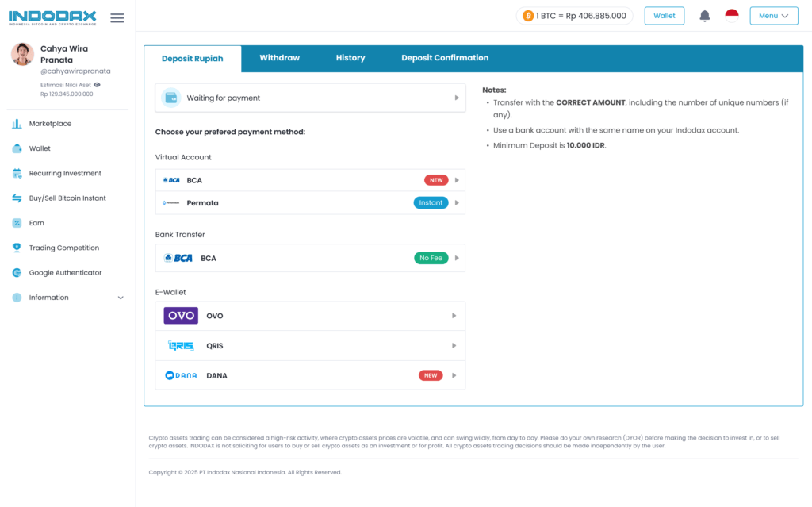Viewport: 812px width, 507px height.
Task: Click the Marketplace chart icon
Action: 17,124
